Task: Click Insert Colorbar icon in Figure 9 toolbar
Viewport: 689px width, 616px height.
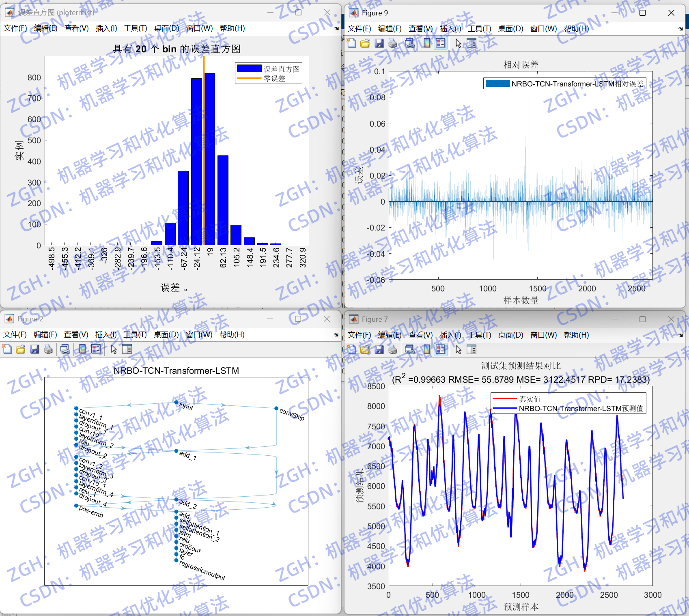Action: pos(427,43)
